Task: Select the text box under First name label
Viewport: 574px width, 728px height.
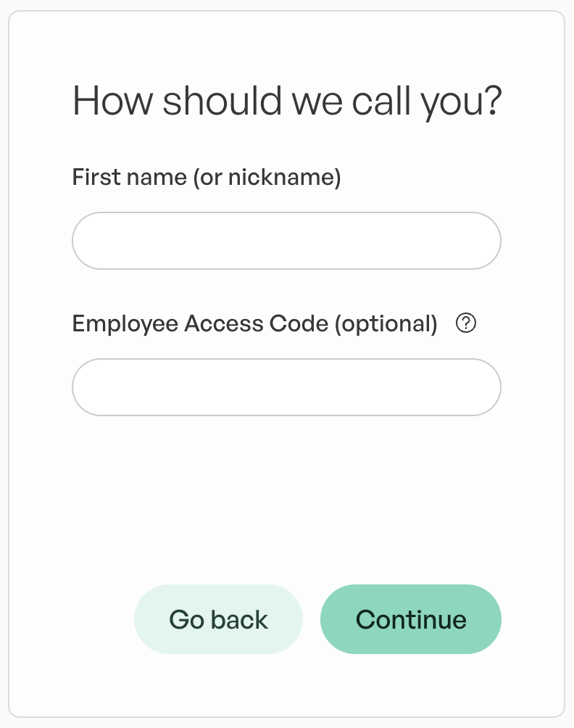Action: pyautogui.click(x=286, y=241)
